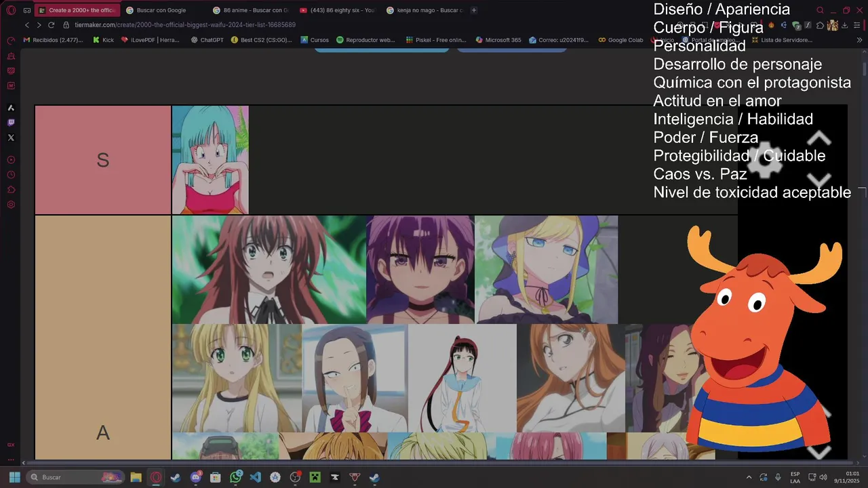Select blonde green-eyed character thumbnail
The image size is (868, 488).
pos(237,378)
